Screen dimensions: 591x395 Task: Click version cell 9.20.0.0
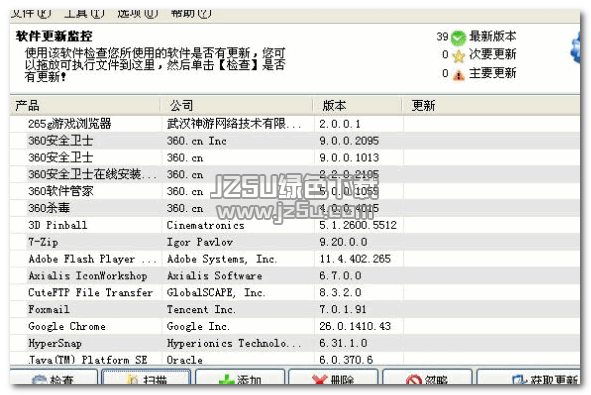[x=343, y=242]
